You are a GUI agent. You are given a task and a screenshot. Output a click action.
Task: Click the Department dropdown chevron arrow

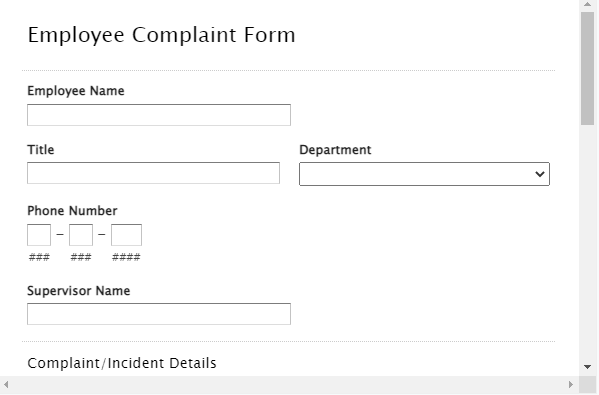coord(539,174)
